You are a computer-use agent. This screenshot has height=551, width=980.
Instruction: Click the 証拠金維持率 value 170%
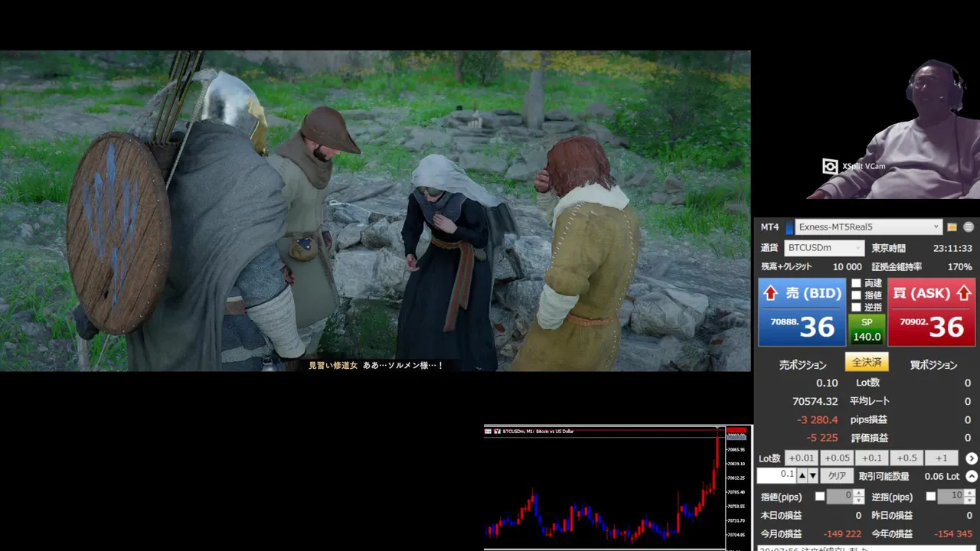pos(959,267)
